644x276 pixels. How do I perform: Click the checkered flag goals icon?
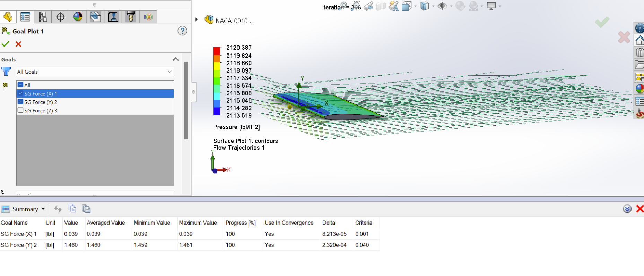coord(5,86)
